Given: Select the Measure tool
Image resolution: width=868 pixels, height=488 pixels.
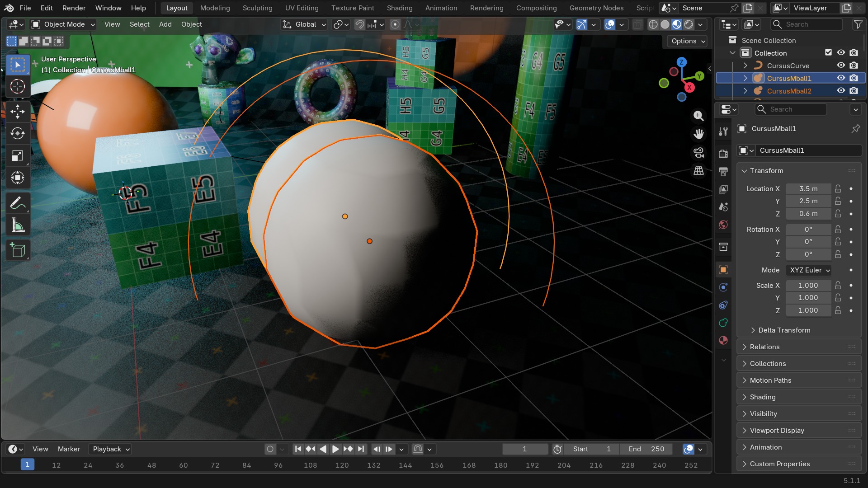Looking at the screenshot, I should pyautogui.click(x=18, y=225).
